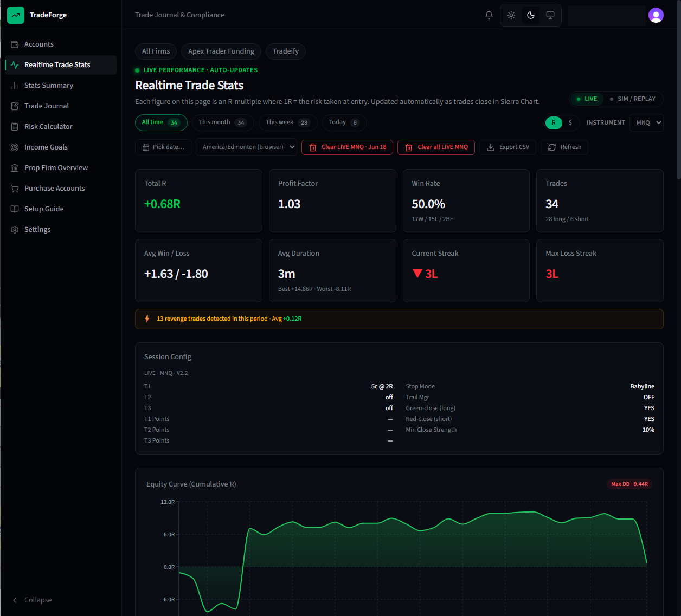
Task: Click the Collapse chevron icon
Action: (x=15, y=600)
